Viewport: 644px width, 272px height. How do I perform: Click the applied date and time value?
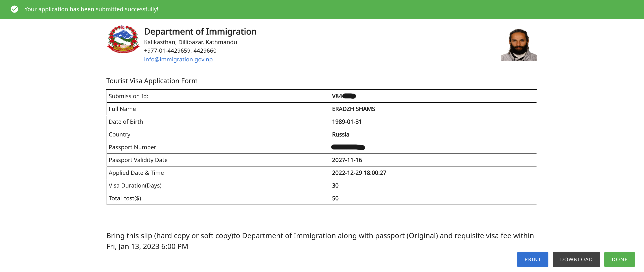(x=359, y=173)
